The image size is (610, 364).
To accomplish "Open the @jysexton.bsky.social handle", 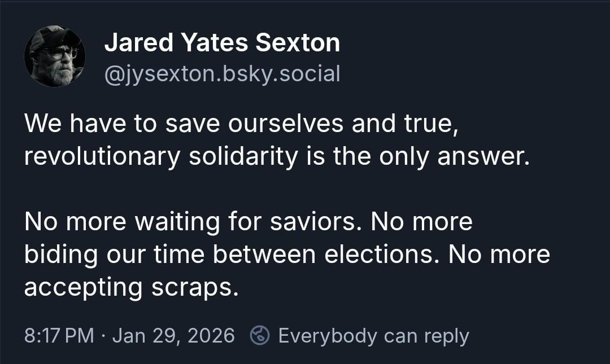I will point(222,73).
